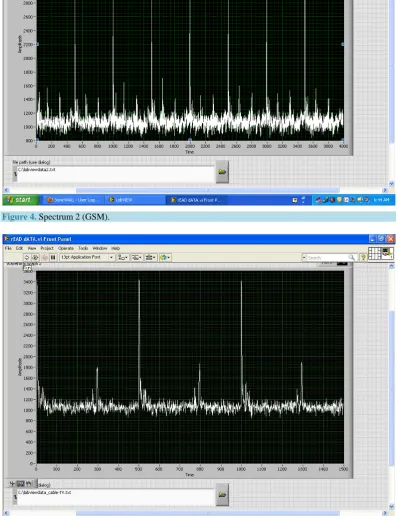This screenshot has width=398, height=516.
Task: Click the Figure 4 Spectrum 2 (GSM) caption
Action: pyautogui.click(x=55, y=217)
